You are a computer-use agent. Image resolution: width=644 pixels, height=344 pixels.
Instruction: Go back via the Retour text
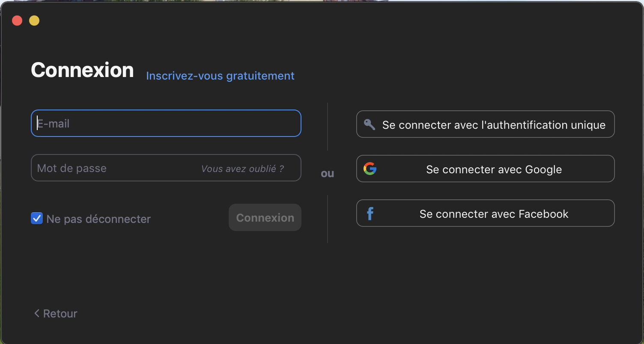pos(60,314)
